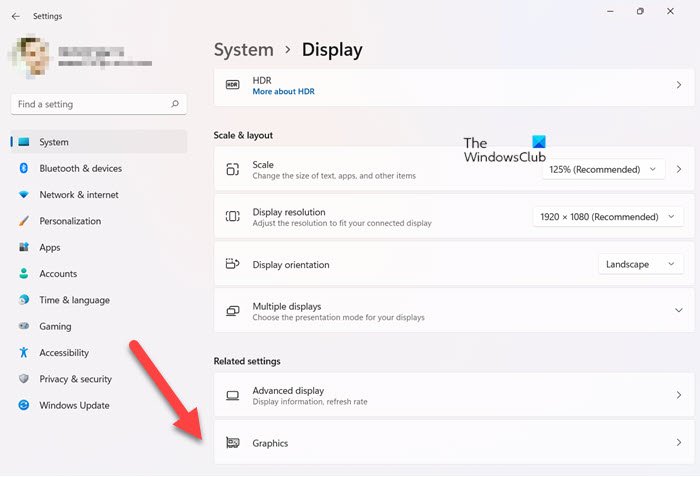Click the Privacy & security shield icon

(24, 379)
